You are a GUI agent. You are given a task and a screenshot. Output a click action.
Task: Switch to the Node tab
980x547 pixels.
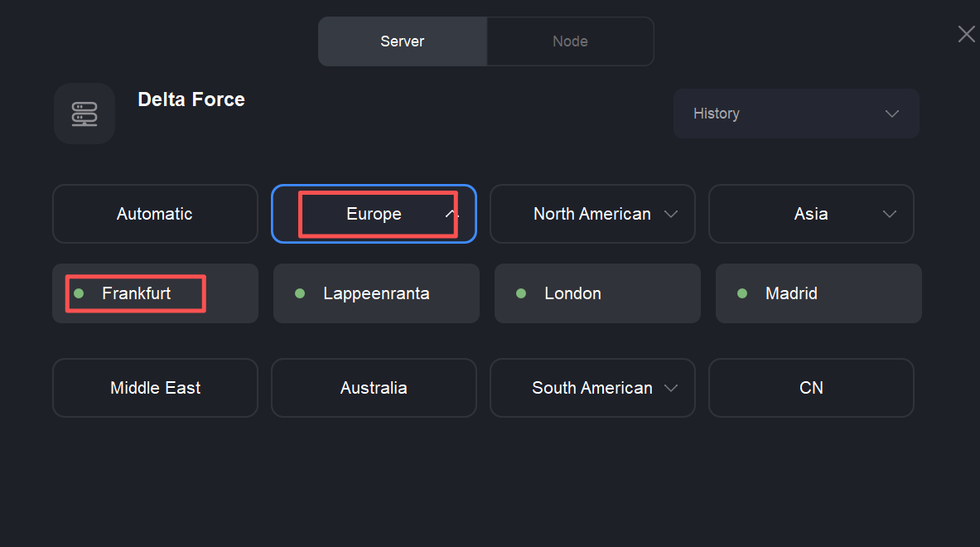click(570, 41)
